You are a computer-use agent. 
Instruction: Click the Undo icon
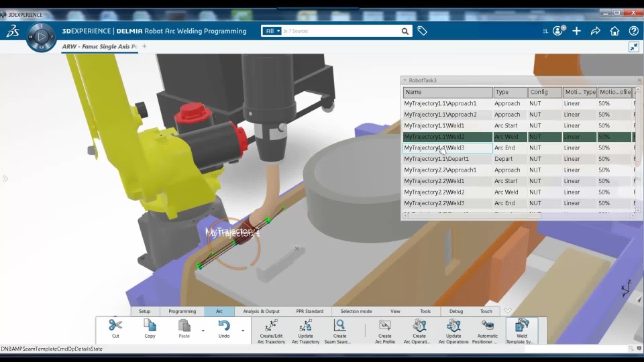224,326
